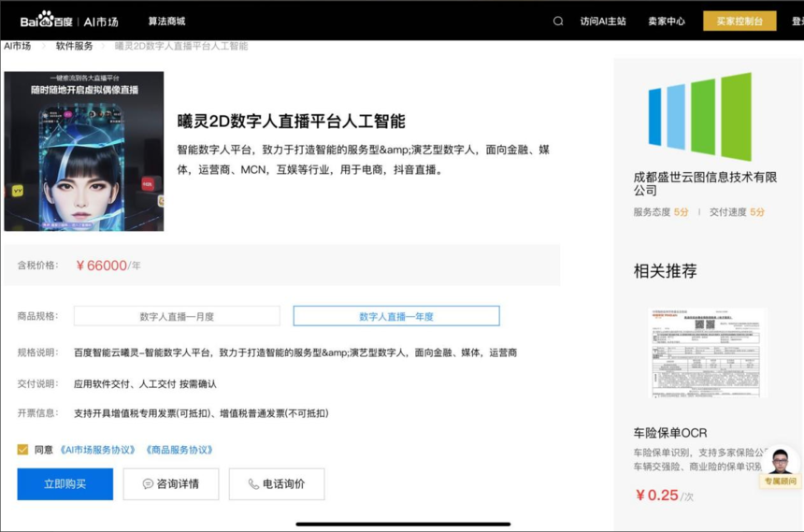804x532 pixels.
Task: Click the chat bubble icon in 咨询详情
Action: [148, 483]
